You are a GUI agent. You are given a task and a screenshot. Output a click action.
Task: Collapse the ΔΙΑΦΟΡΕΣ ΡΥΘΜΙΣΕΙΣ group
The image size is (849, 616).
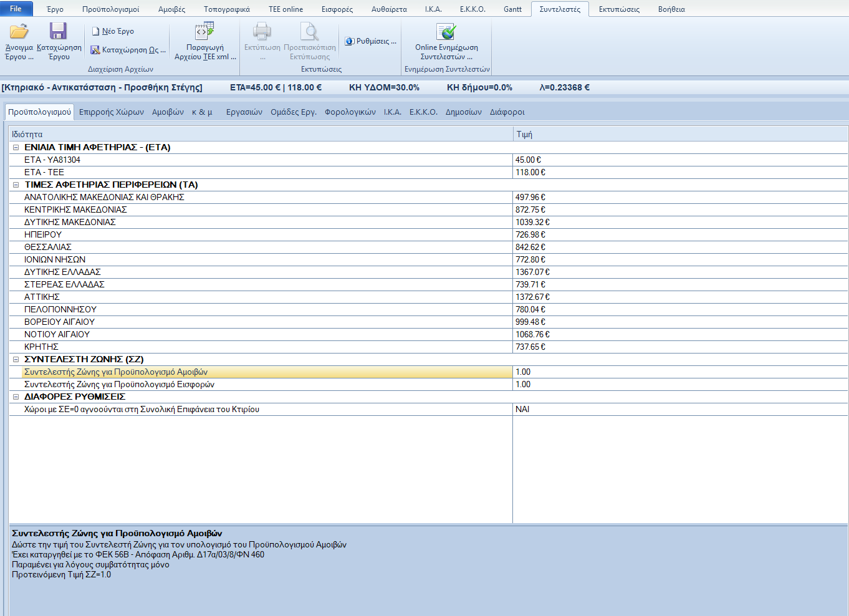pos(16,397)
